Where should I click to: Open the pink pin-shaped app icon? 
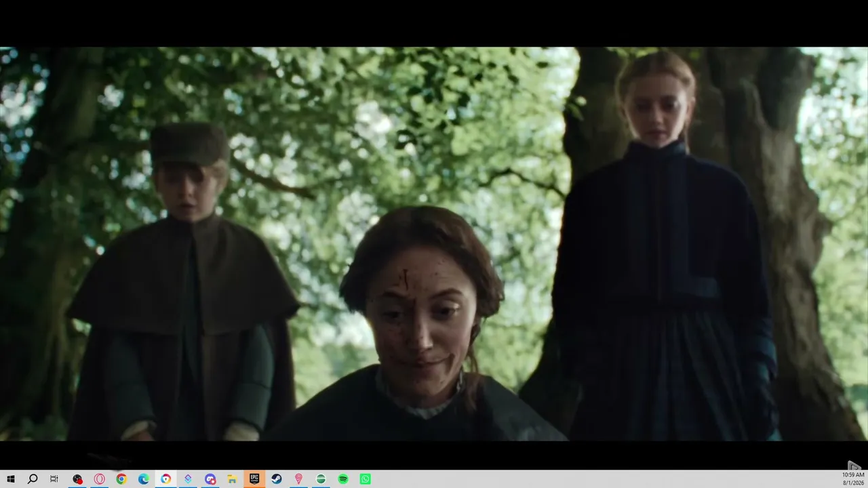click(x=298, y=479)
